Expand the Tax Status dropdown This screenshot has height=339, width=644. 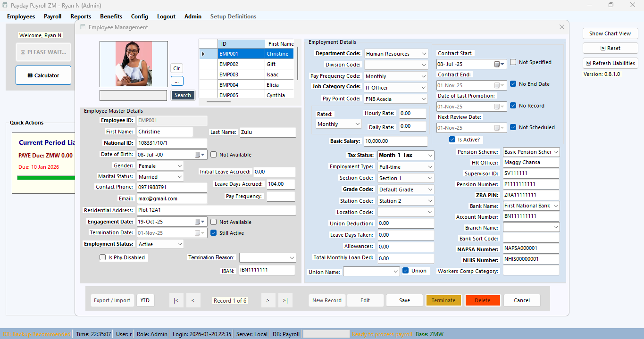click(430, 155)
